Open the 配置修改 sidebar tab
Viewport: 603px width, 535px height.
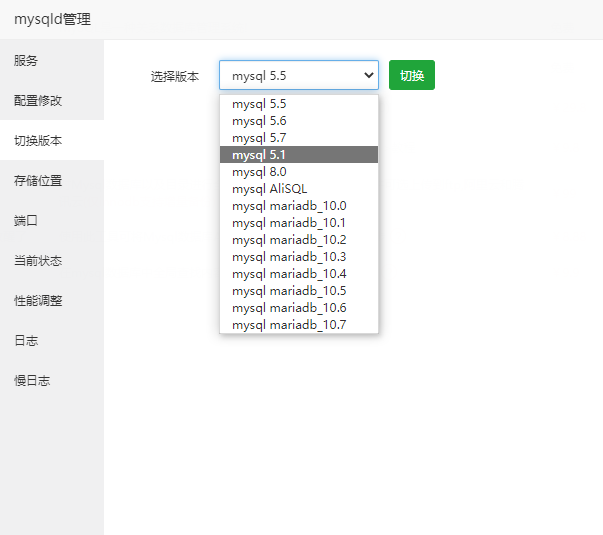[x=52, y=100]
